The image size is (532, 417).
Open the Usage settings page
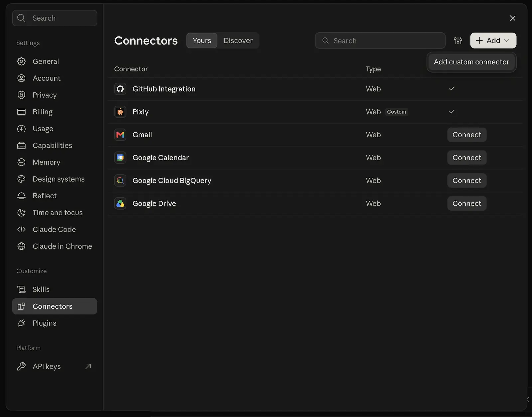[x=55, y=129]
